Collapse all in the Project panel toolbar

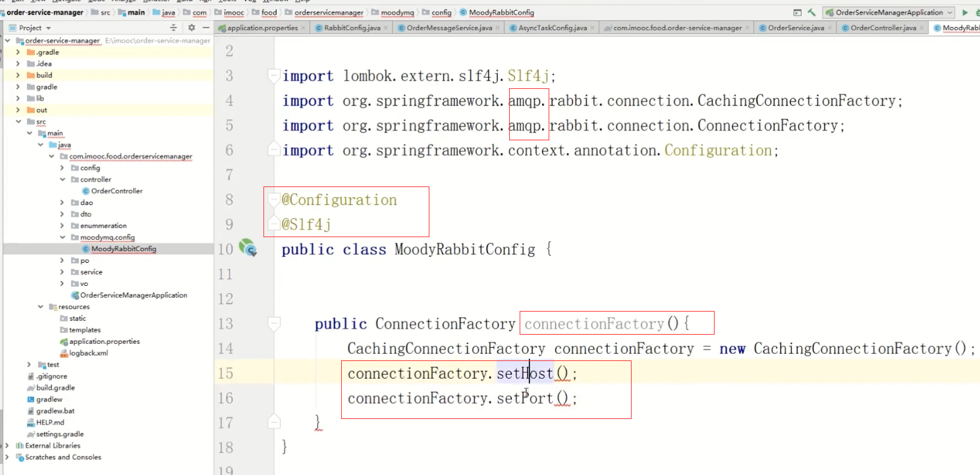[x=174, y=28]
